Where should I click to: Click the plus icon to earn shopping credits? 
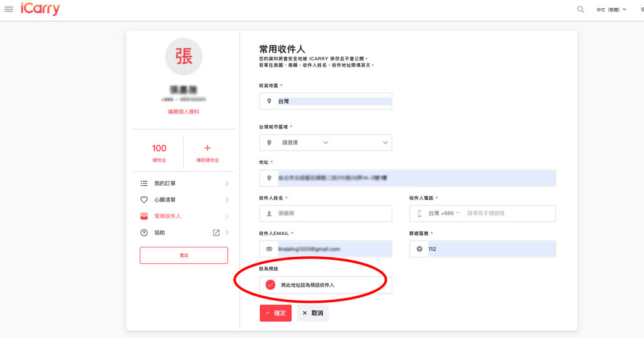(x=208, y=149)
